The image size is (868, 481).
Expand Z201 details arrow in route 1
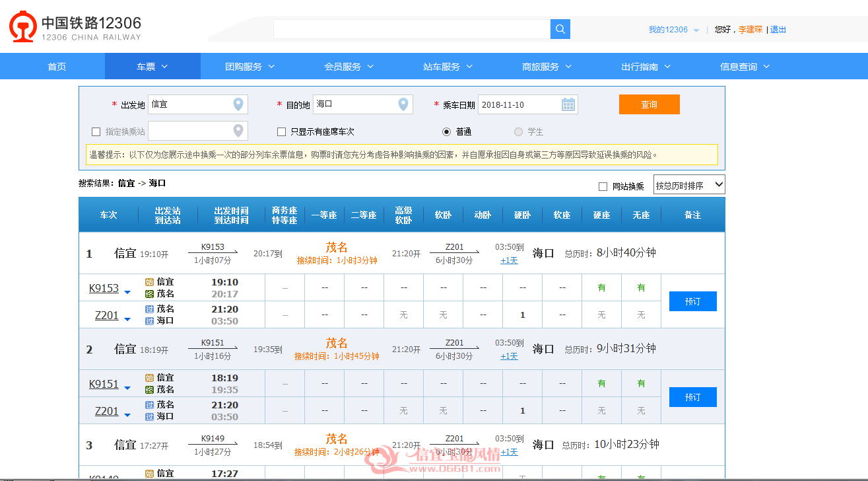[127, 319]
